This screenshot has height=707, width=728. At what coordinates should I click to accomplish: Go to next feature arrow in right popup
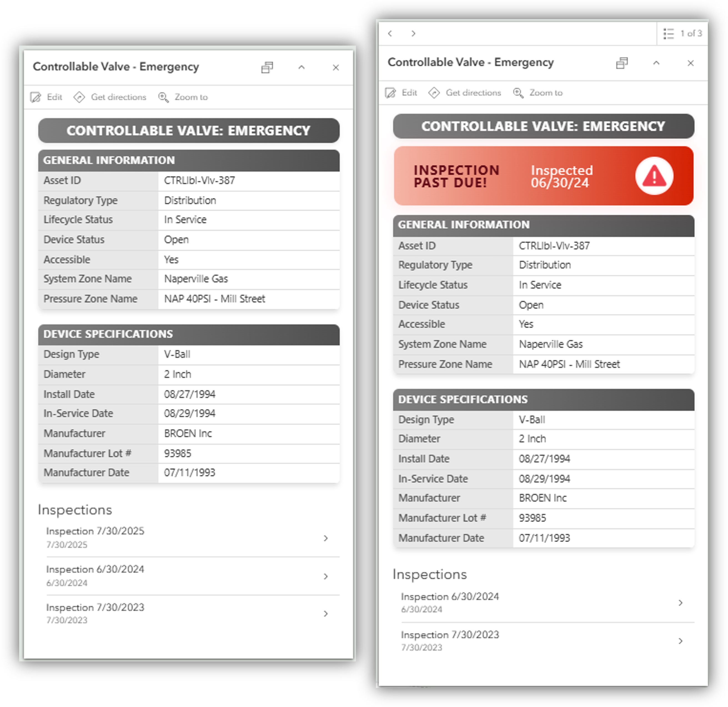[413, 33]
